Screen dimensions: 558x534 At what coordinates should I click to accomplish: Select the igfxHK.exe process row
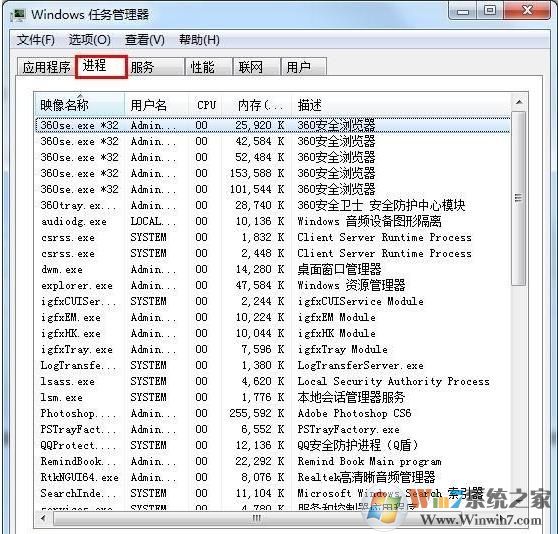click(273, 333)
